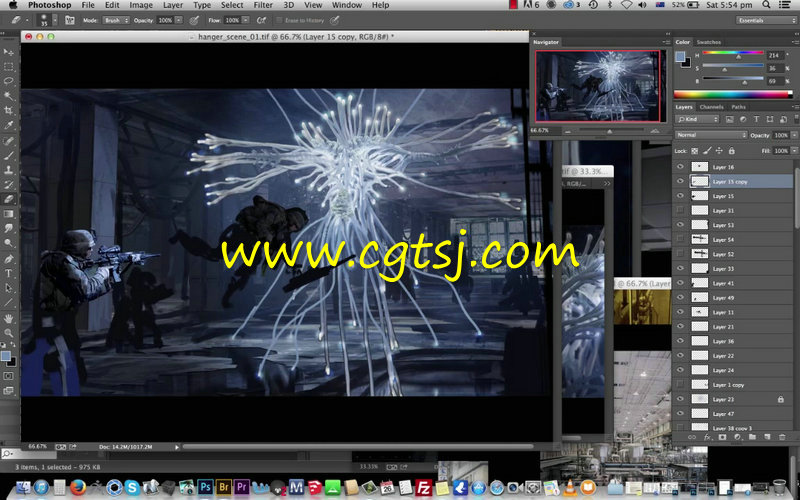Open Layers panel Fill dropdown

click(x=794, y=151)
